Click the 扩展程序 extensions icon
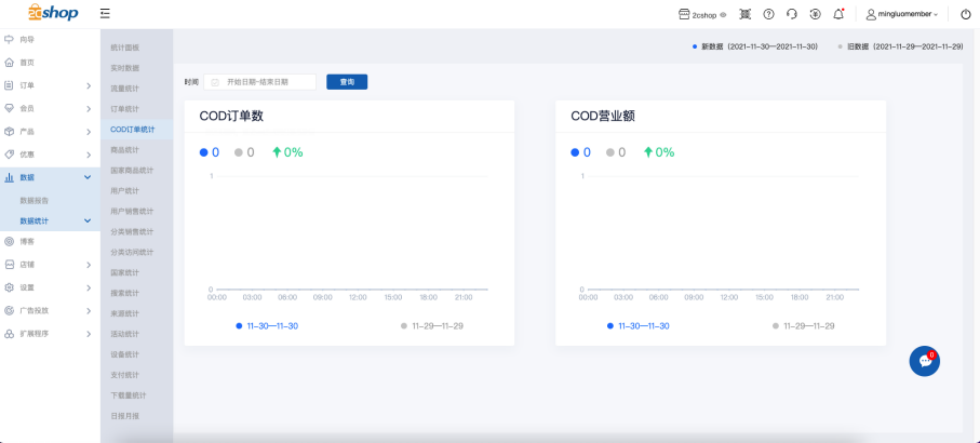Image resolution: width=980 pixels, height=443 pixels. point(9,333)
